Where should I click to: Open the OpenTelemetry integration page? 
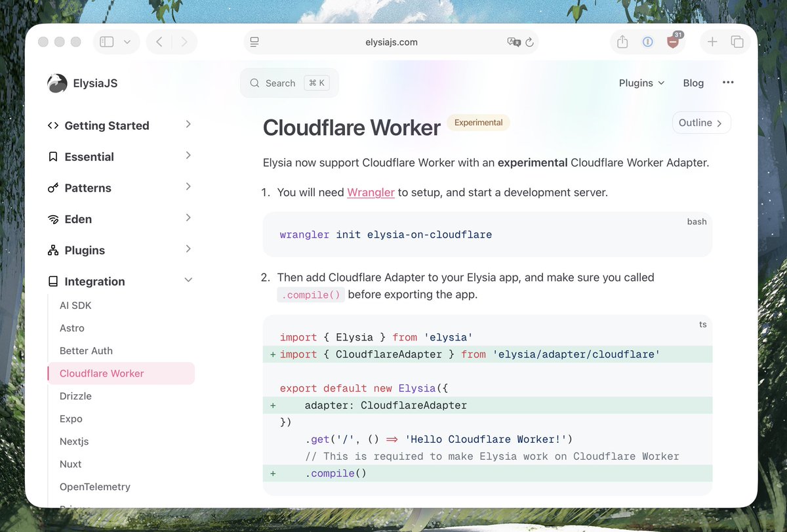95,487
